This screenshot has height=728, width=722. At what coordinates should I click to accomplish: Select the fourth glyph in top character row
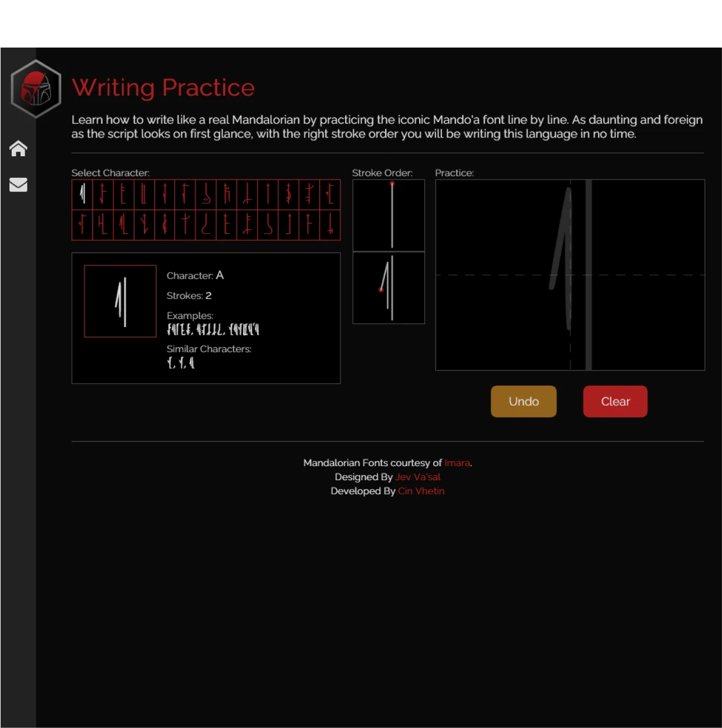click(x=144, y=194)
